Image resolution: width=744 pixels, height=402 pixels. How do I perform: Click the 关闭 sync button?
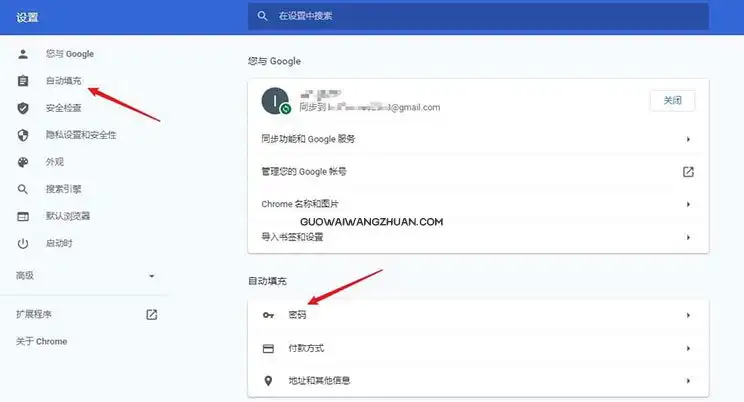672,101
